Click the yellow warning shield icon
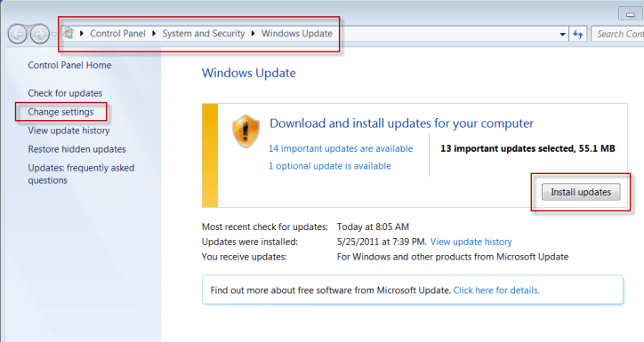Screen dimensions: 644x342 pos(246,131)
